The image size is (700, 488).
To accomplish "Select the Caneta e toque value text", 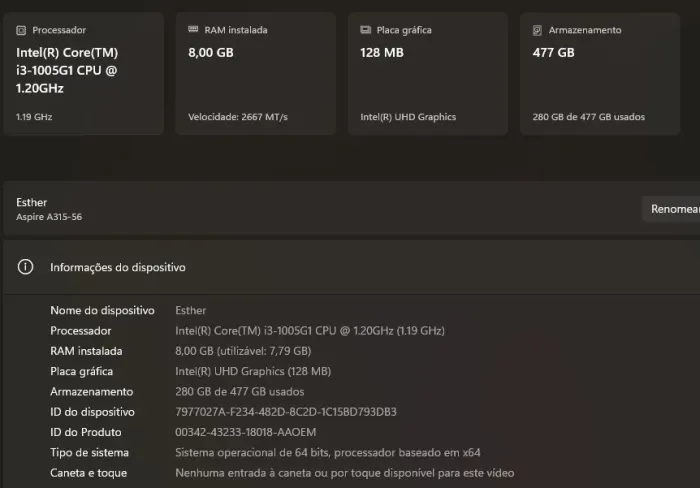I will (x=345, y=473).
